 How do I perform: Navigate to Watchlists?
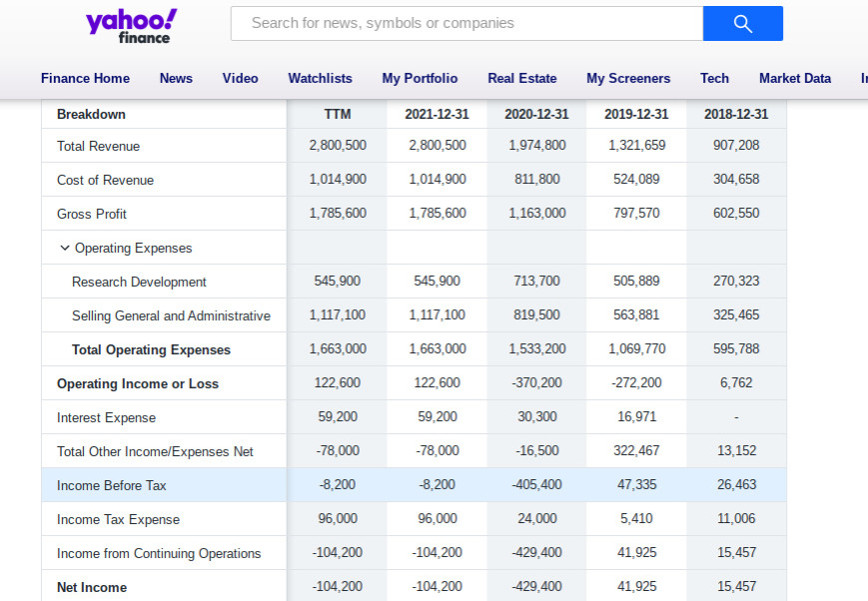[320, 78]
